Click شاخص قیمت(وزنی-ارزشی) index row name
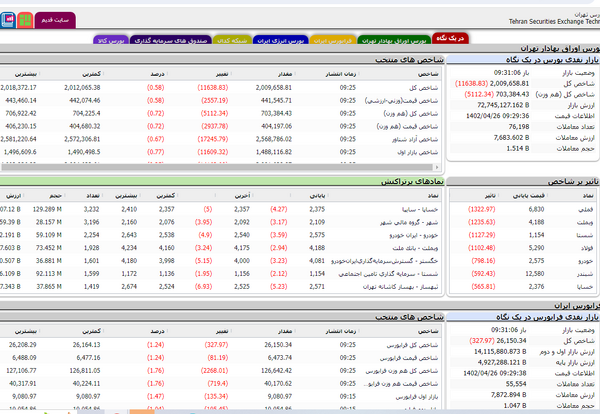600x414 pixels. (x=401, y=101)
